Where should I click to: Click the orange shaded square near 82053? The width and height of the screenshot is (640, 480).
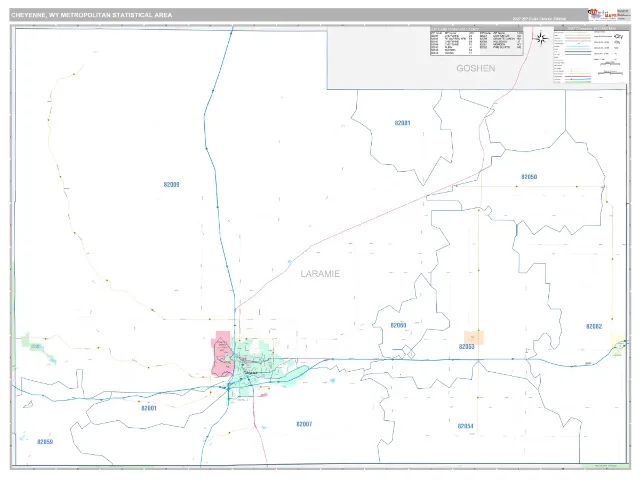pos(474,338)
